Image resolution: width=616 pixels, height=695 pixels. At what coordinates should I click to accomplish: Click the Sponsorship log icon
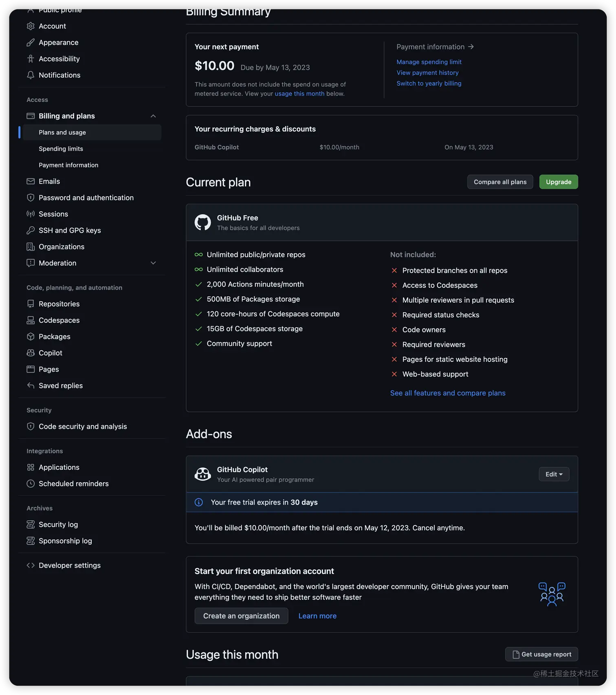(x=31, y=541)
